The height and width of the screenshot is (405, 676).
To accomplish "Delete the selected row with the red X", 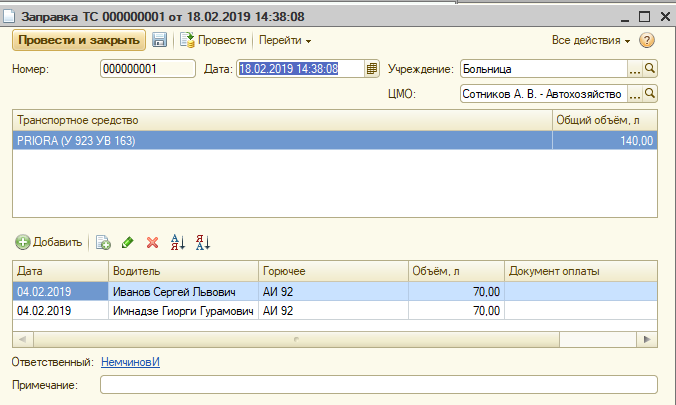I will point(153,242).
